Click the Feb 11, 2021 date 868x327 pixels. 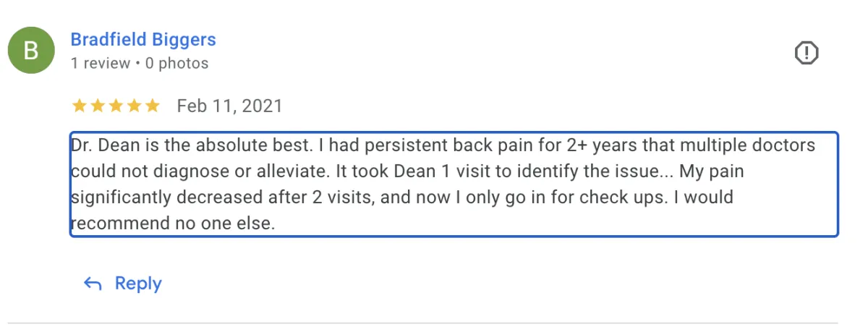click(x=230, y=106)
